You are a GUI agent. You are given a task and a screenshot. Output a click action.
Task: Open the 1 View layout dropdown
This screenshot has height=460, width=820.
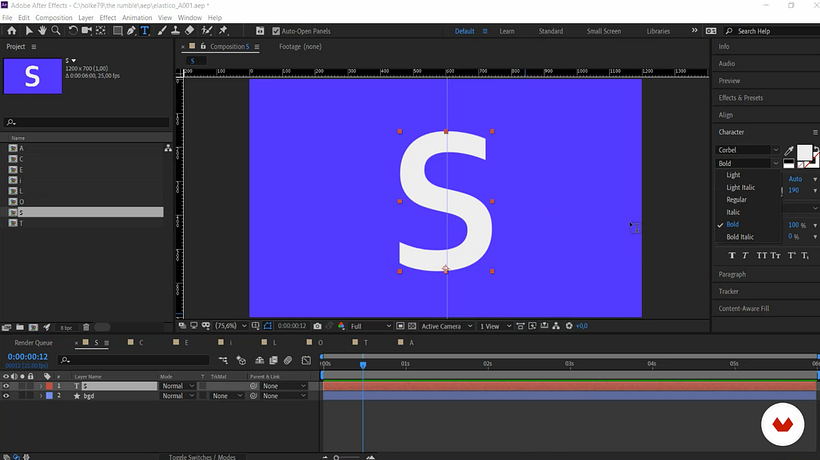[495, 326]
